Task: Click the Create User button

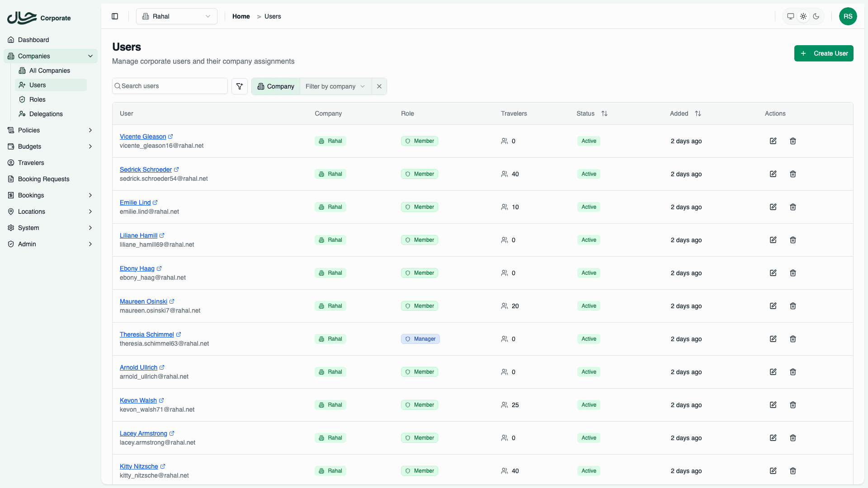Action: pos(824,53)
